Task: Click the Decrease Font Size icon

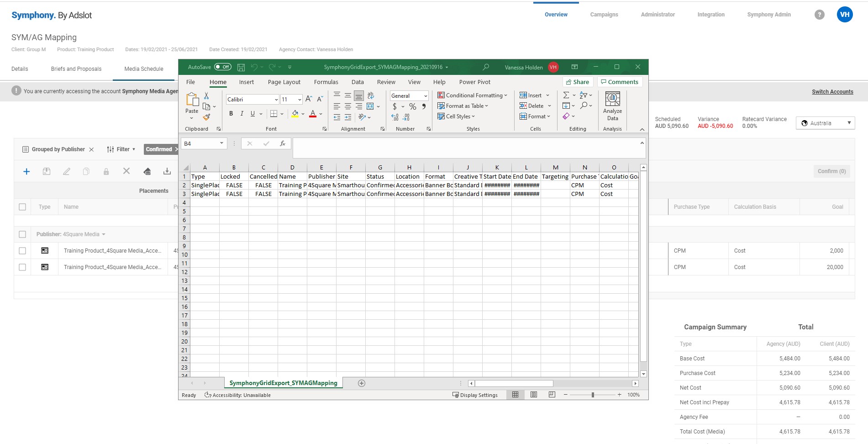Action: point(320,99)
